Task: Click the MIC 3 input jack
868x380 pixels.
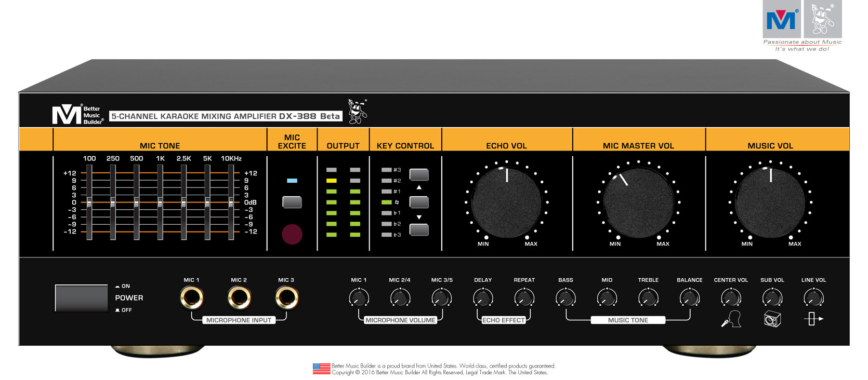Action: [x=286, y=298]
